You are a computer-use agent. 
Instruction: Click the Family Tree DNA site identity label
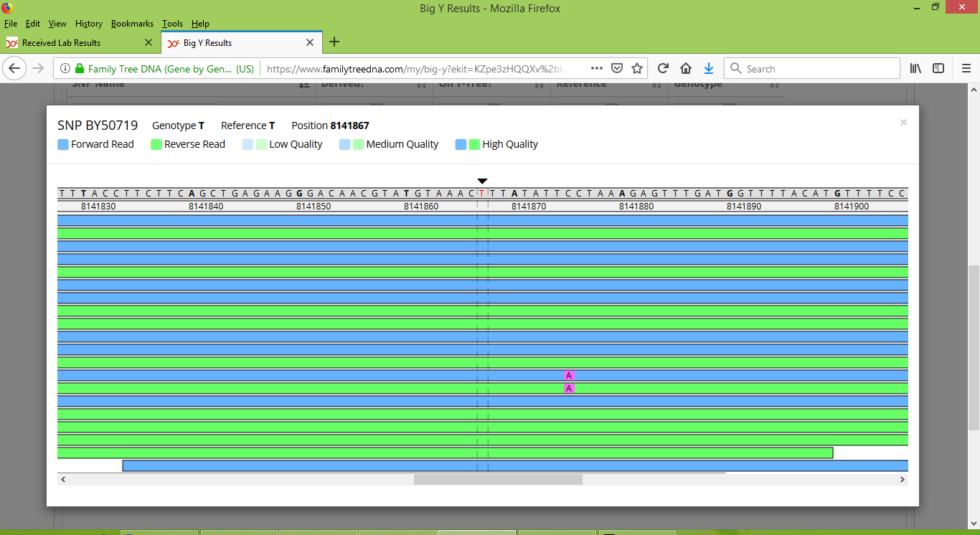click(171, 69)
